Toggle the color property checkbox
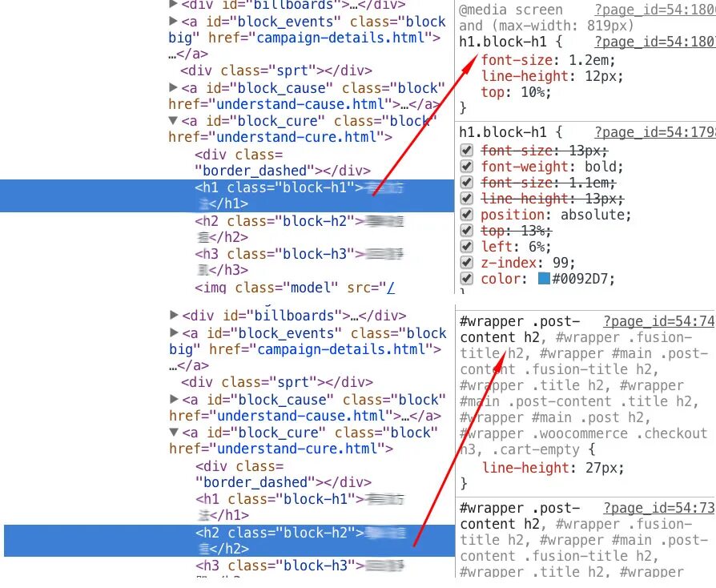This screenshot has height=588, width=716. tap(467, 279)
